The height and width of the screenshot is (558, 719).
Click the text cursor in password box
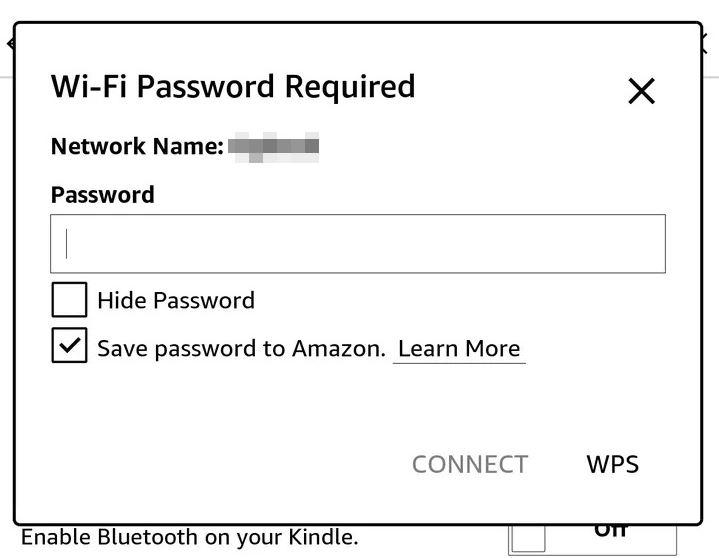(67, 243)
